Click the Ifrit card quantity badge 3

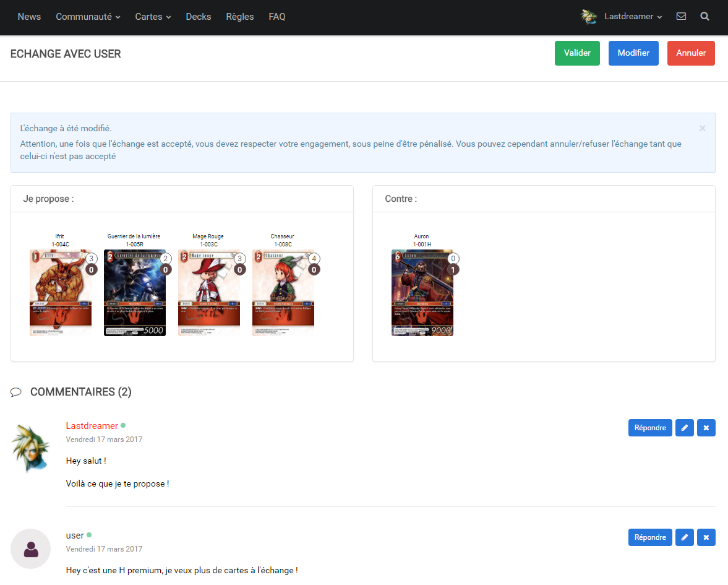pos(91,259)
